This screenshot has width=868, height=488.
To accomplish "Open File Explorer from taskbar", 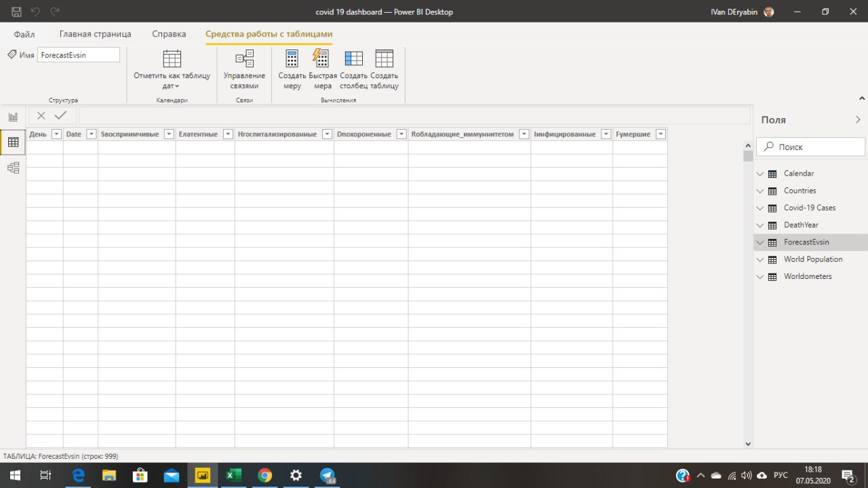I will [x=109, y=475].
